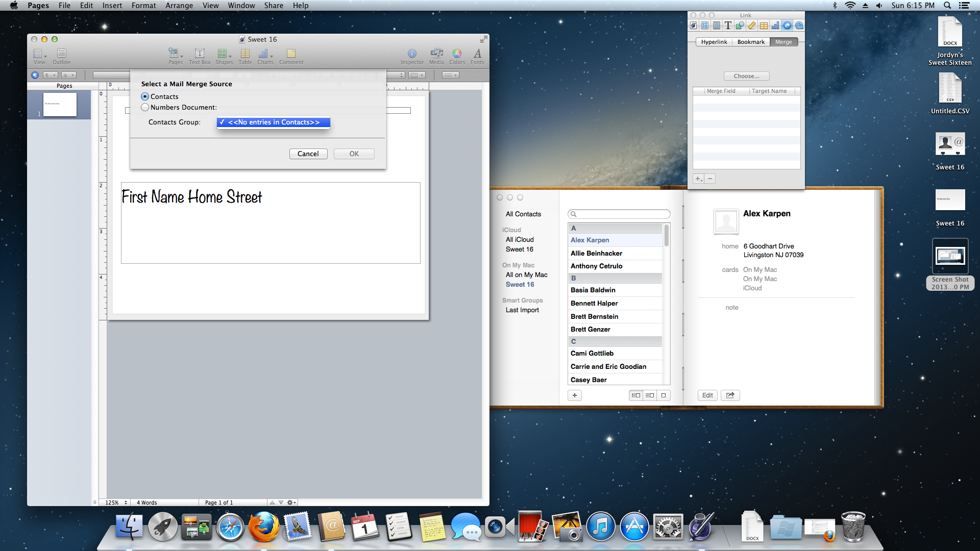Insert a Table from the toolbar

[245, 56]
